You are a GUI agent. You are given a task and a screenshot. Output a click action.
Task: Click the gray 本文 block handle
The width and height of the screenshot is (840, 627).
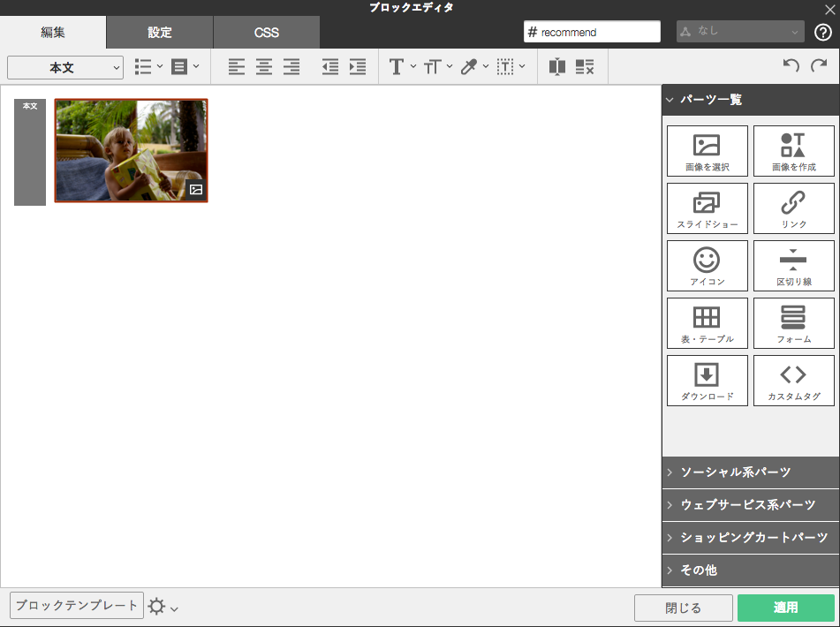pyautogui.click(x=30, y=152)
